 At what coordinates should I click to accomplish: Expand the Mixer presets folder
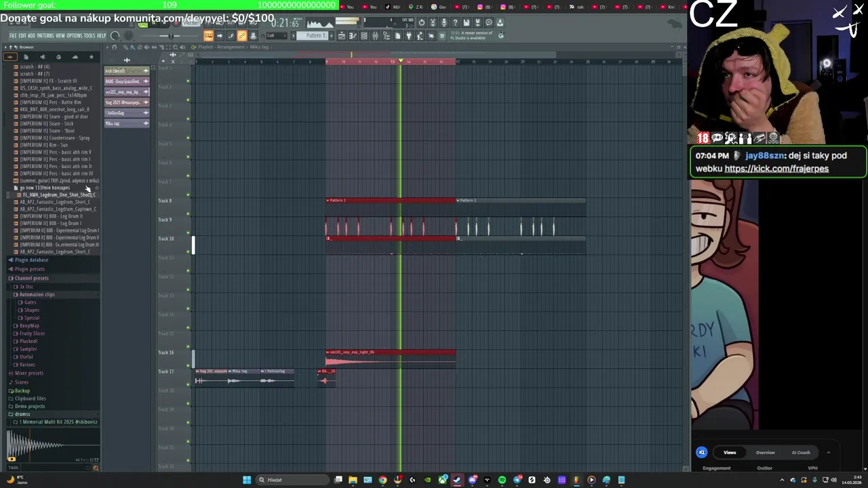(28, 373)
